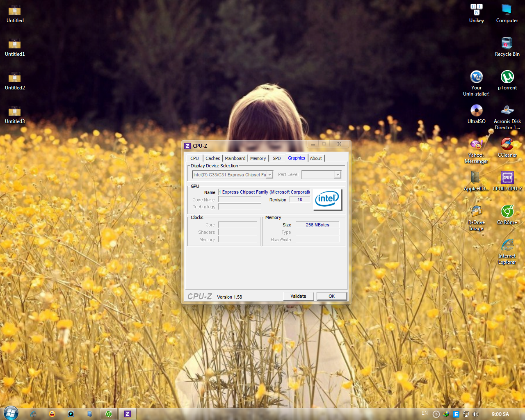Viewport: 525px width, 420px height.
Task: Launch Unikey from the desktop
Action: [x=477, y=14]
